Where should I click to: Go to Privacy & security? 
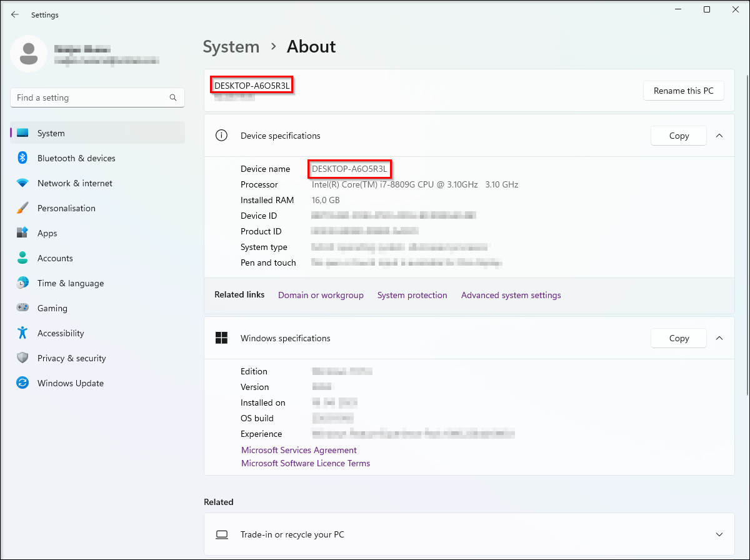71,358
